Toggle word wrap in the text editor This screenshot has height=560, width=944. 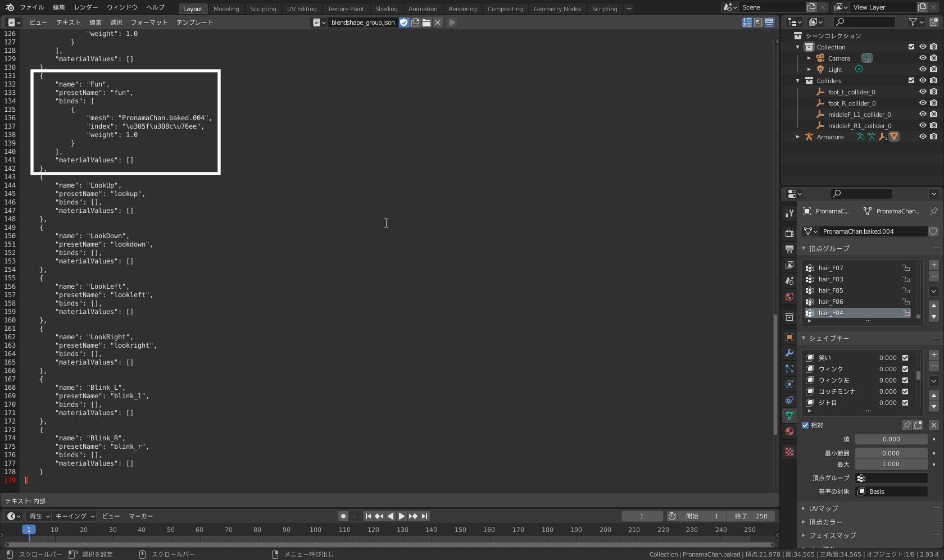758,22
